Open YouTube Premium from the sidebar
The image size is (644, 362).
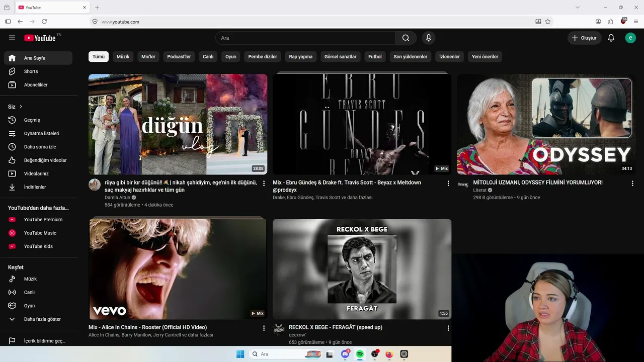(38, 220)
